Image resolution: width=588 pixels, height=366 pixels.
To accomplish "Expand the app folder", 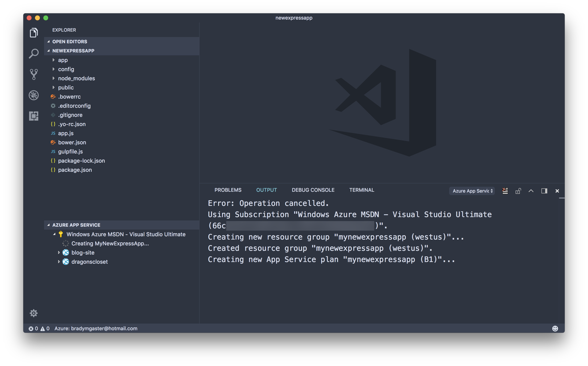I will click(x=53, y=60).
